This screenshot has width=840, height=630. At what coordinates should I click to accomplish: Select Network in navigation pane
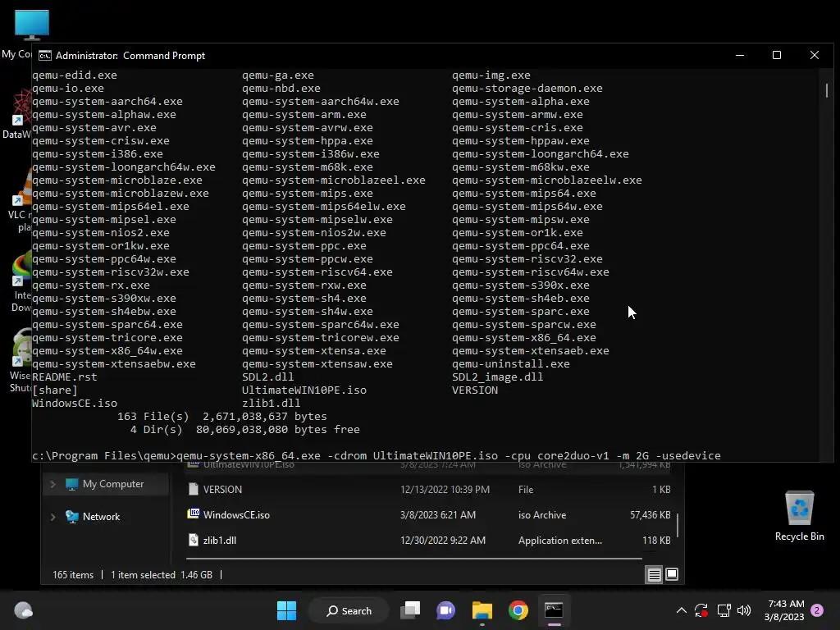pyautogui.click(x=101, y=517)
